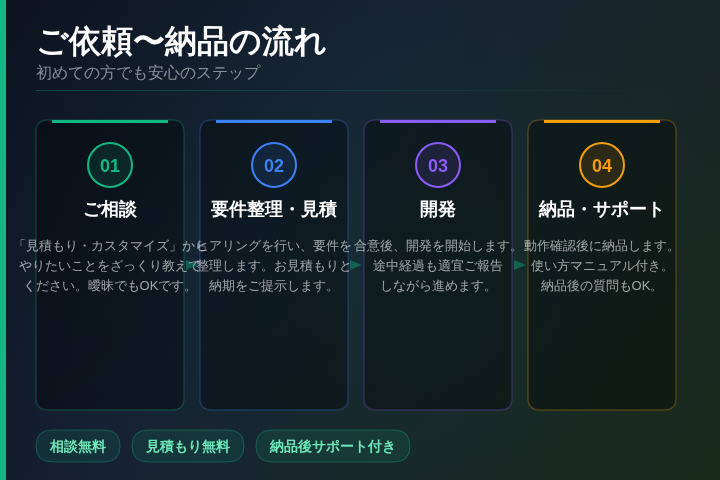The image size is (720, 480).
Task: Click the 納品後サポート付き badge
Action: pyautogui.click(x=333, y=446)
